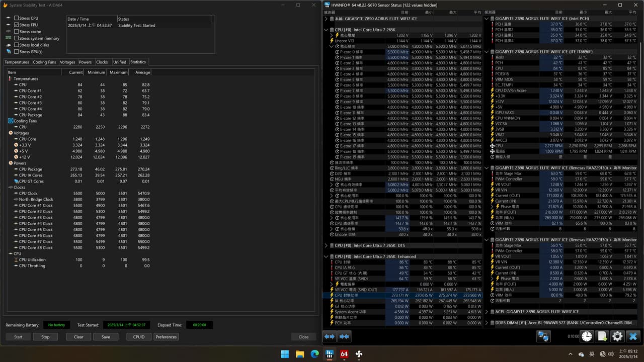Click the Item column header
The height and width of the screenshot is (362, 644).
click(34, 72)
